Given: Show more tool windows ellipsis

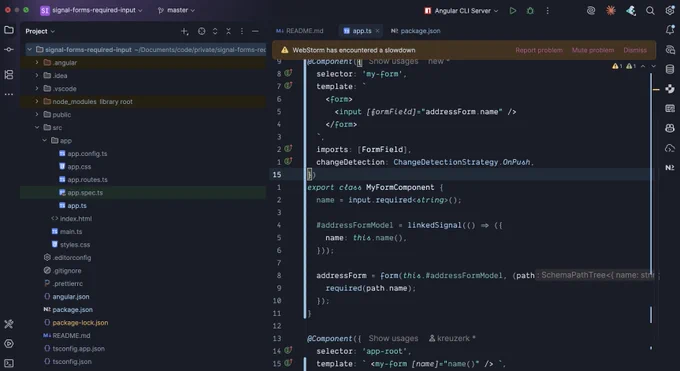Looking at the screenshot, I should [9, 94].
